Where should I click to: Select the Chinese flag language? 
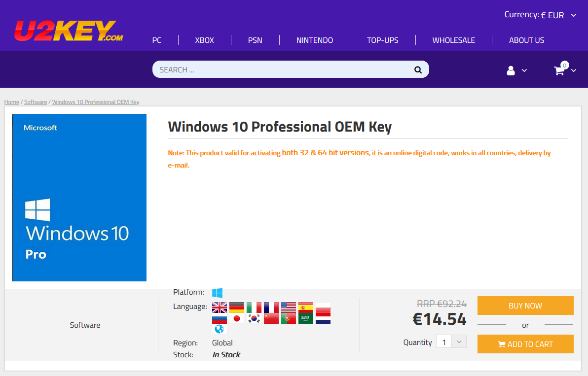[271, 318]
